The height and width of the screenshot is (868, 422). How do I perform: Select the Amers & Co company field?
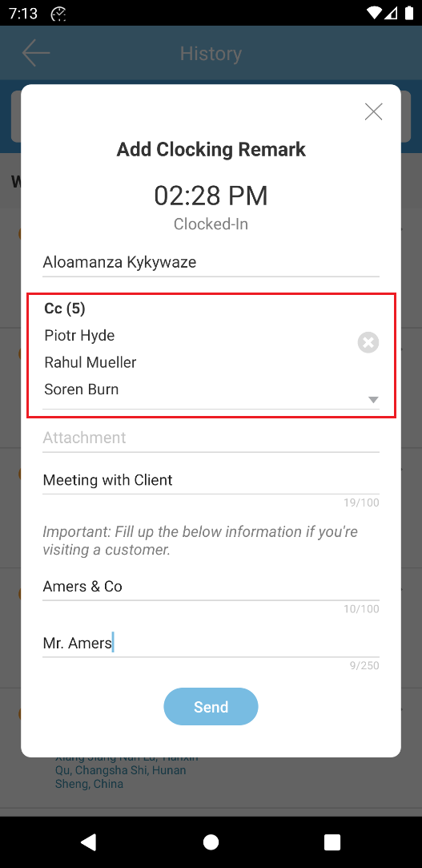pyautogui.click(x=211, y=586)
